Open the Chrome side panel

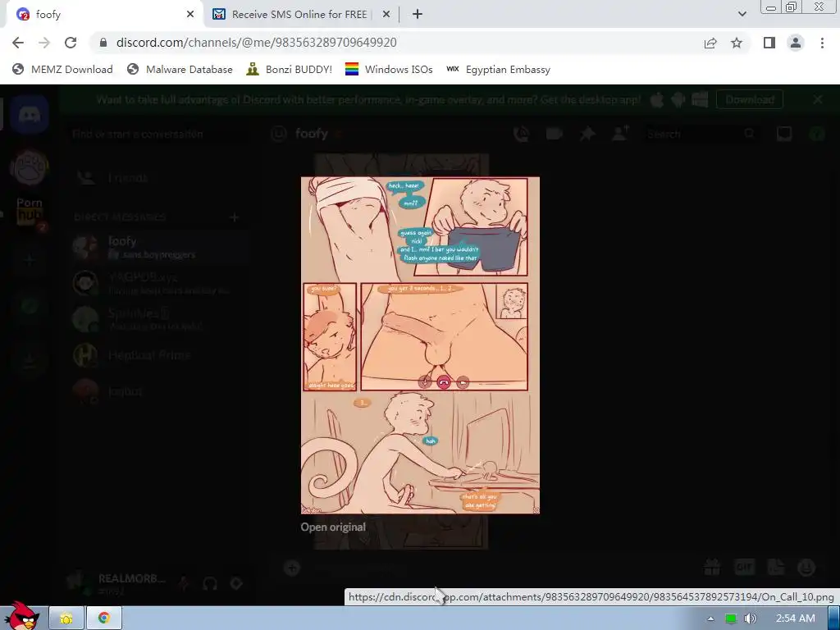[x=769, y=43]
